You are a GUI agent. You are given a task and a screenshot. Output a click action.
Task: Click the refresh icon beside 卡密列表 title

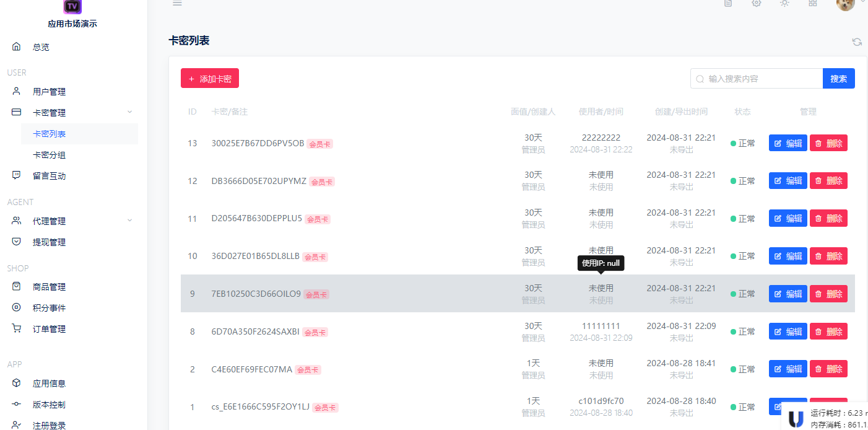click(857, 42)
